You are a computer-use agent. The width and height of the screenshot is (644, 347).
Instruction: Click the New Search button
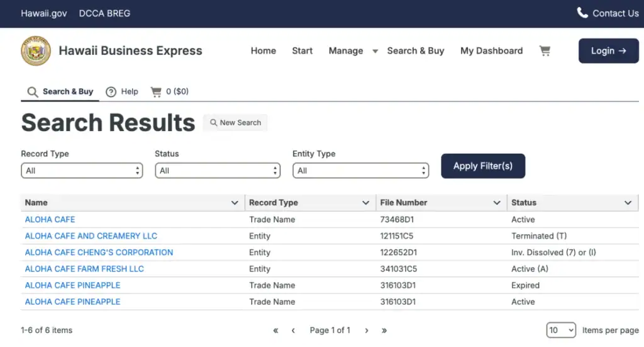(x=235, y=123)
